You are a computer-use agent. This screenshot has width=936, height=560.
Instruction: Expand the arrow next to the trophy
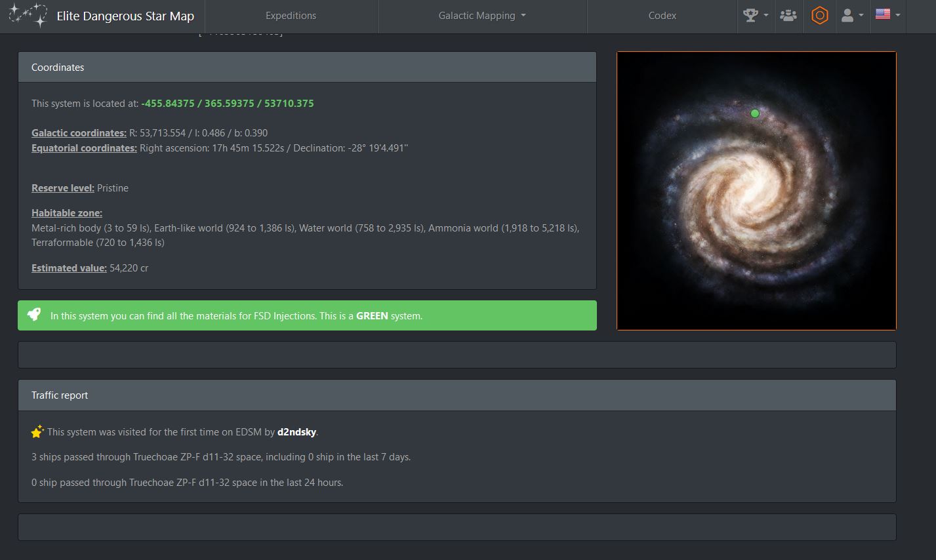[765, 15]
